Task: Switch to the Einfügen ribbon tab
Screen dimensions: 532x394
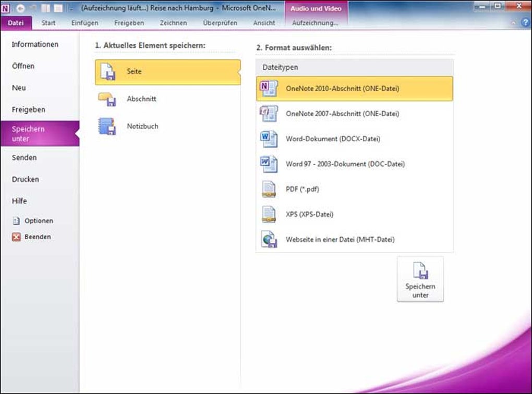Action: coord(85,23)
